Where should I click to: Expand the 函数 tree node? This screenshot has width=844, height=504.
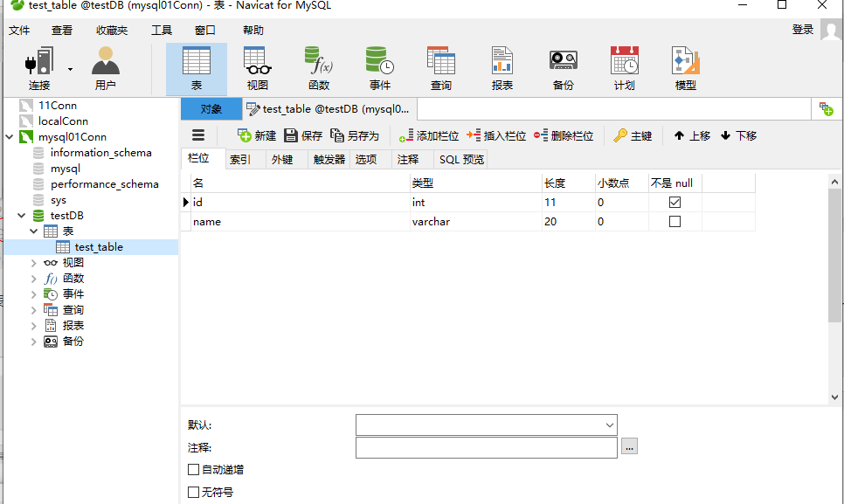pos(33,279)
